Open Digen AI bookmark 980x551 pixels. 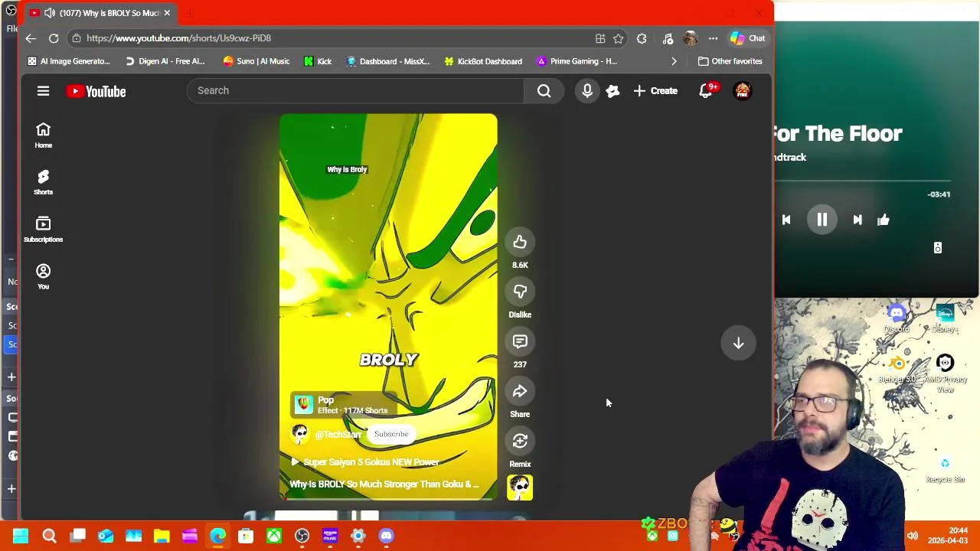(165, 61)
